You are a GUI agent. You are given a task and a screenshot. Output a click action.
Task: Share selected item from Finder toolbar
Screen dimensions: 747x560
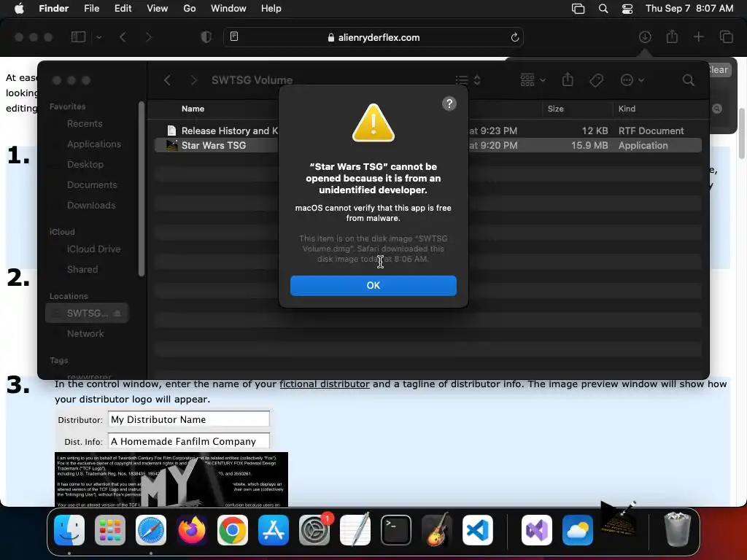point(568,79)
